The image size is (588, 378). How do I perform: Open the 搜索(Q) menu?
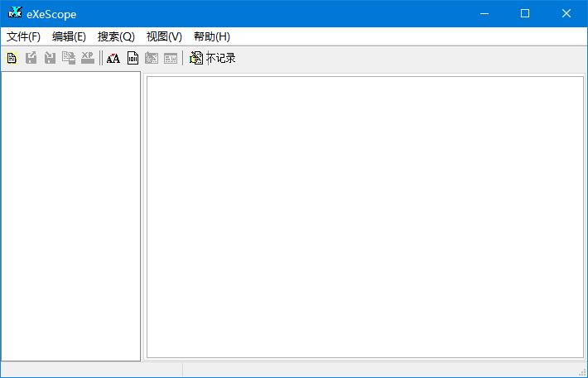tap(116, 36)
